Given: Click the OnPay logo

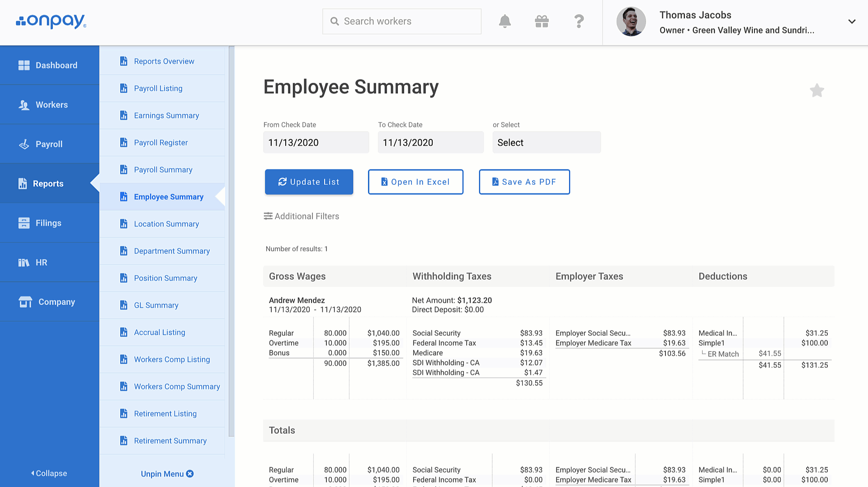Looking at the screenshot, I should tap(51, 21).
